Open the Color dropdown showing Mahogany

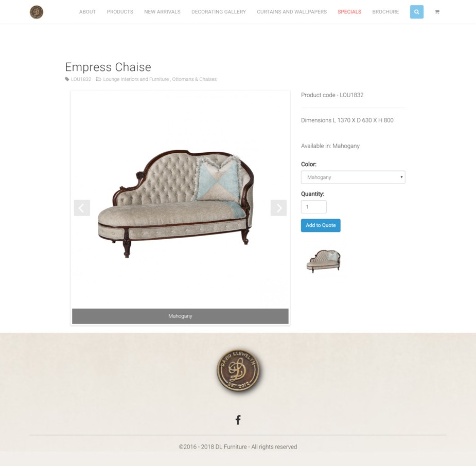pos(353,177)
